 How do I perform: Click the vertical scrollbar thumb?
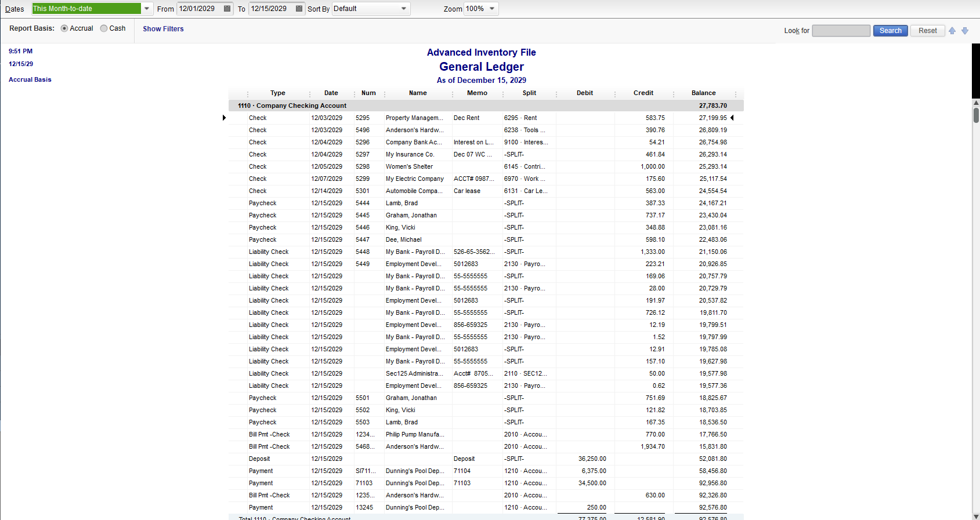click(976, 115)
